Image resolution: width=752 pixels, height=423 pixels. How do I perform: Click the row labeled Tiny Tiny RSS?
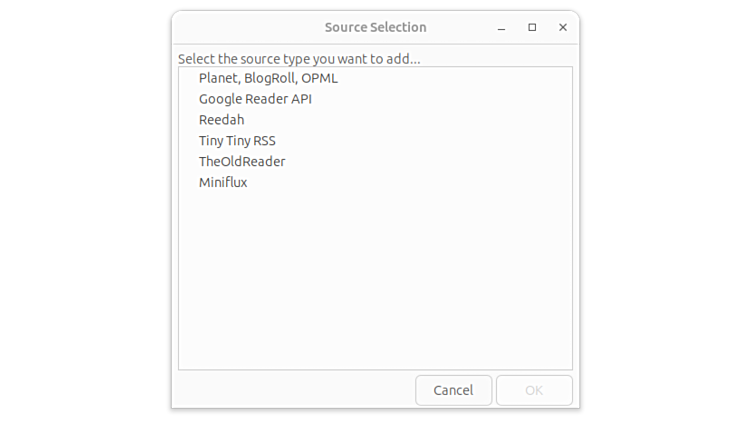point(237,141)
